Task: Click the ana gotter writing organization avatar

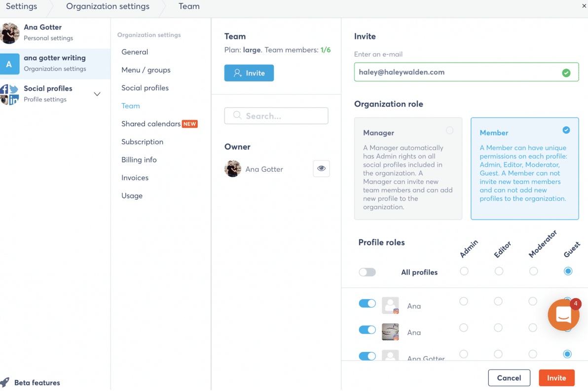Action: [x=9, y=64]
